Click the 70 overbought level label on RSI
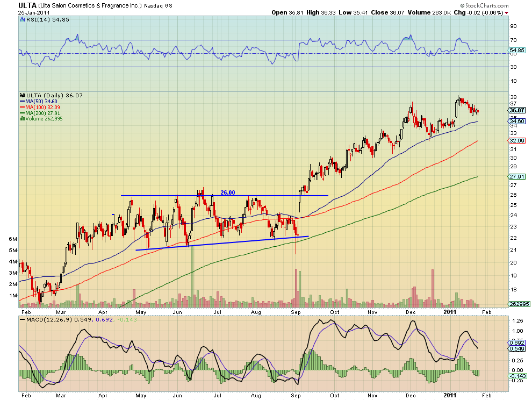 coord(513,40)
